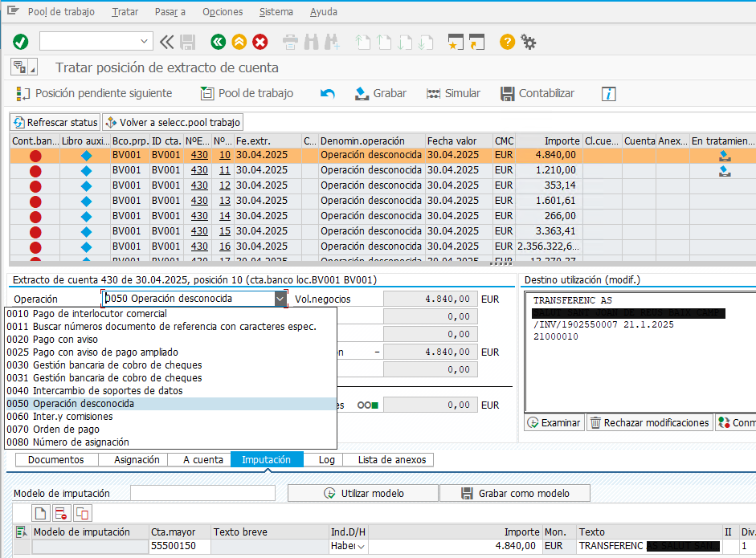The height and width of the screenshot is (558, 756).
Task: Open Help with the question mark icon
Action: click(x=507, y=42)
